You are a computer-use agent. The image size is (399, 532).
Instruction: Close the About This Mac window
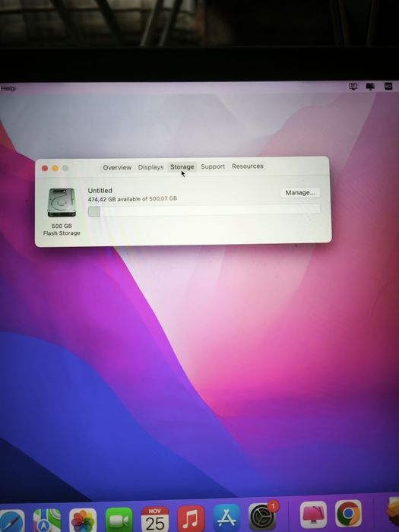45,168
